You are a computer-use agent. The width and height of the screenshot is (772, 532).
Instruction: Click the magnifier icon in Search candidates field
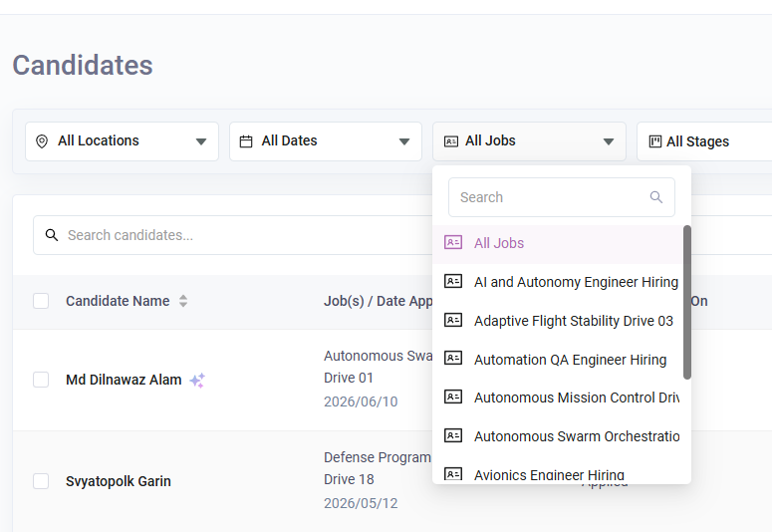click(51, 235)
